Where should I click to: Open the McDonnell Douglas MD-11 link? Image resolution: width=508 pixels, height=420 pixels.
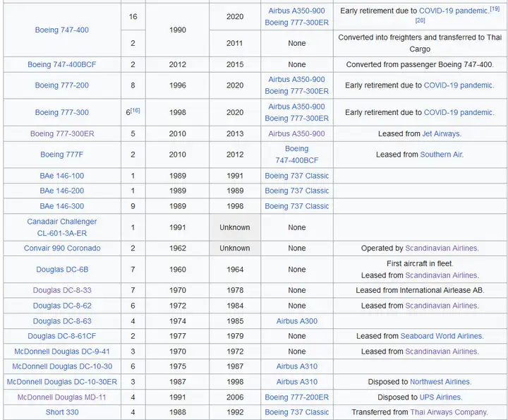click(x=62, y=397)
